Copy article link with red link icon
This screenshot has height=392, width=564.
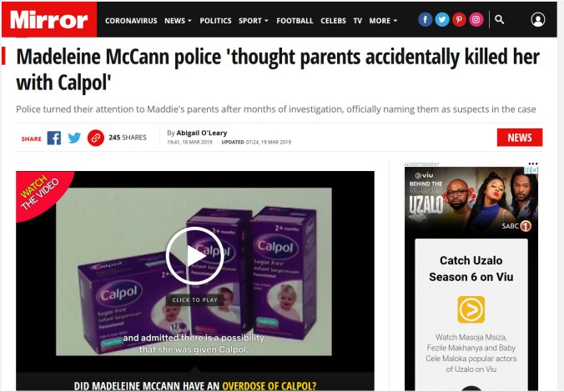[96, 138]
